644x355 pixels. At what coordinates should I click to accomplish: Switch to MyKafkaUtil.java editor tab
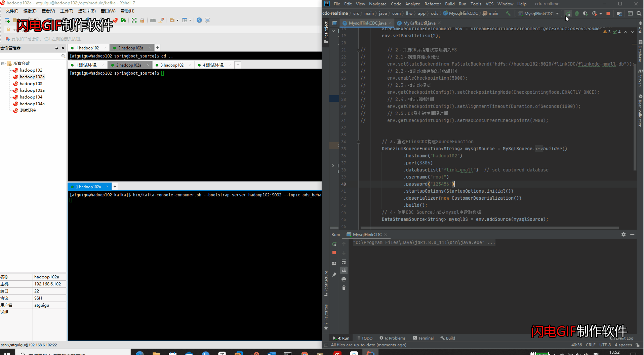[x=419, y=23]
